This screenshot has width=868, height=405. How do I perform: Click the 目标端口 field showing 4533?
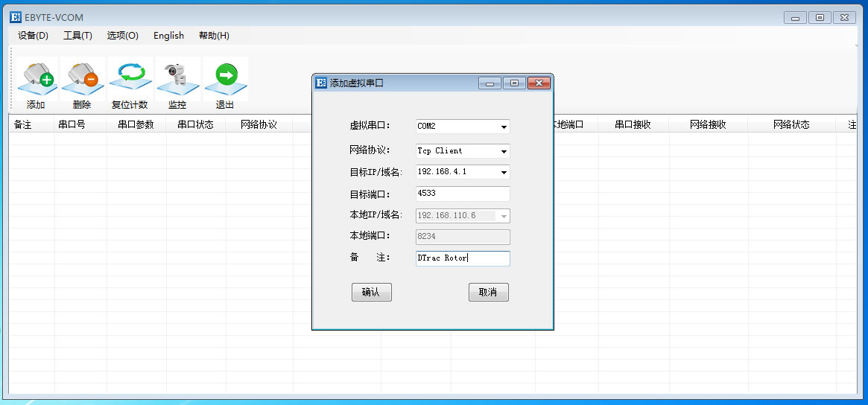(462, 194)
